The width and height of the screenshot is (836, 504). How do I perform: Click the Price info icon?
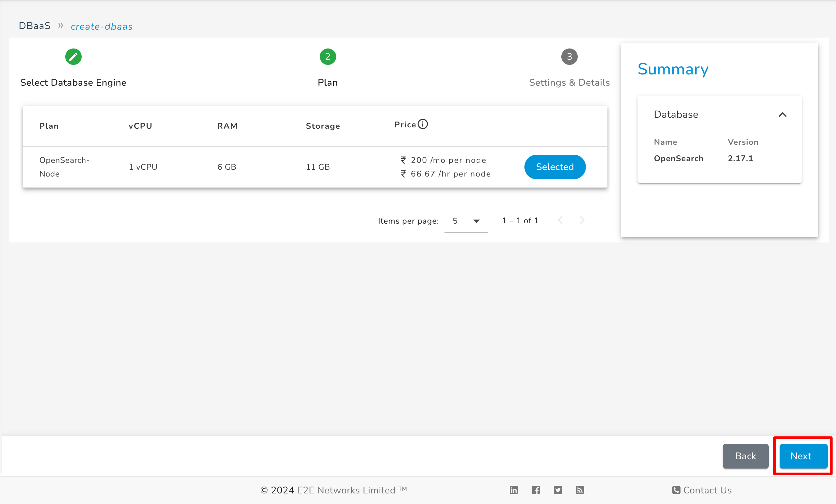coord(423,124)
